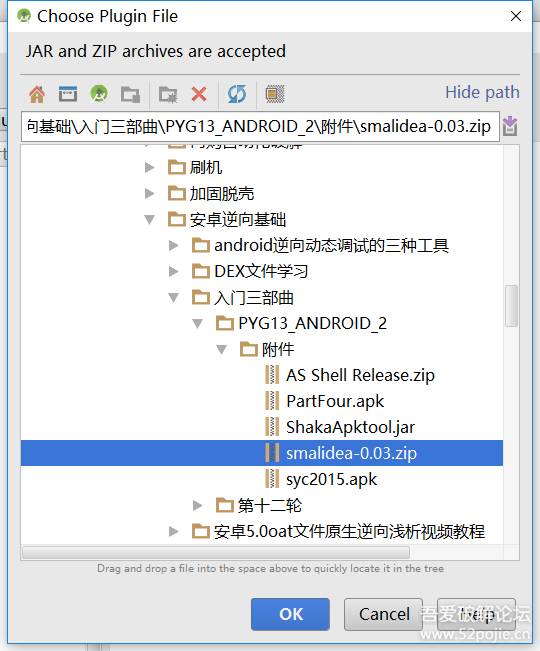Jump to Desktop directory icon

pyautogui.click(x=68, y=94)
